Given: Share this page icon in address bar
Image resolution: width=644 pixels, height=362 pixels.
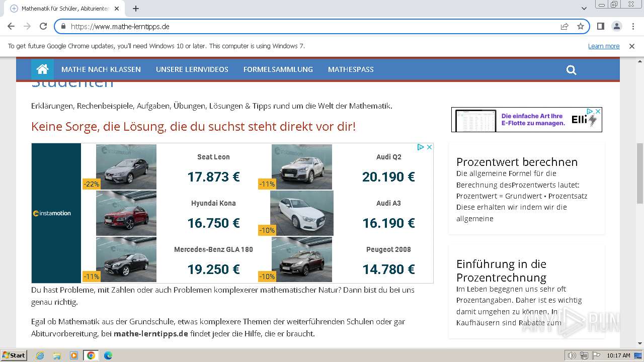Looking at the screenshot, I should click(x=565, y=26).
